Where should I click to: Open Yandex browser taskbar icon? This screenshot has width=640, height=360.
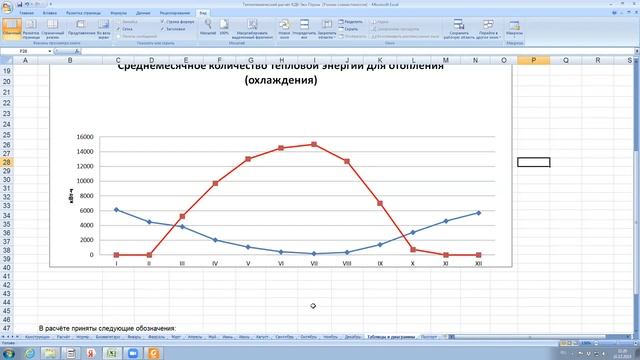pos(91,353)
